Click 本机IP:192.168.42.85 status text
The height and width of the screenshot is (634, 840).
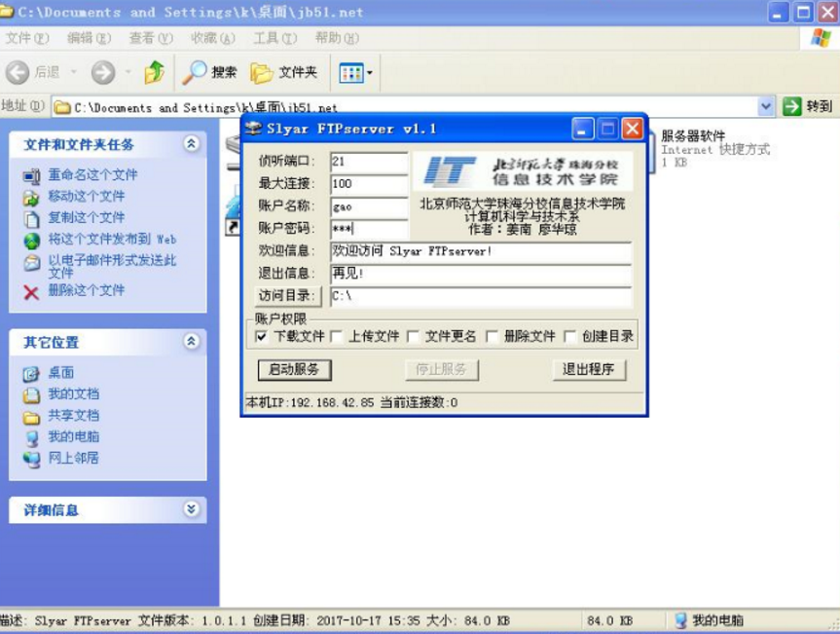[x=310, y=402]
